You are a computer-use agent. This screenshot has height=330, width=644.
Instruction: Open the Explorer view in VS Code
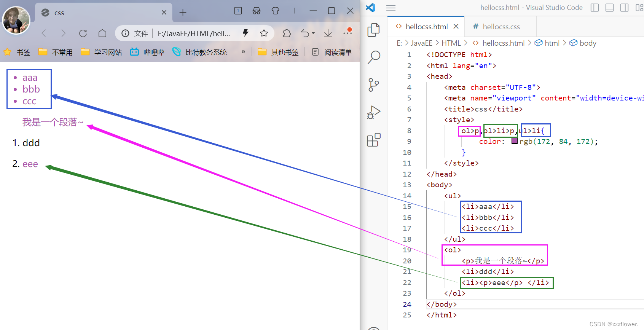tap(373, 30)
